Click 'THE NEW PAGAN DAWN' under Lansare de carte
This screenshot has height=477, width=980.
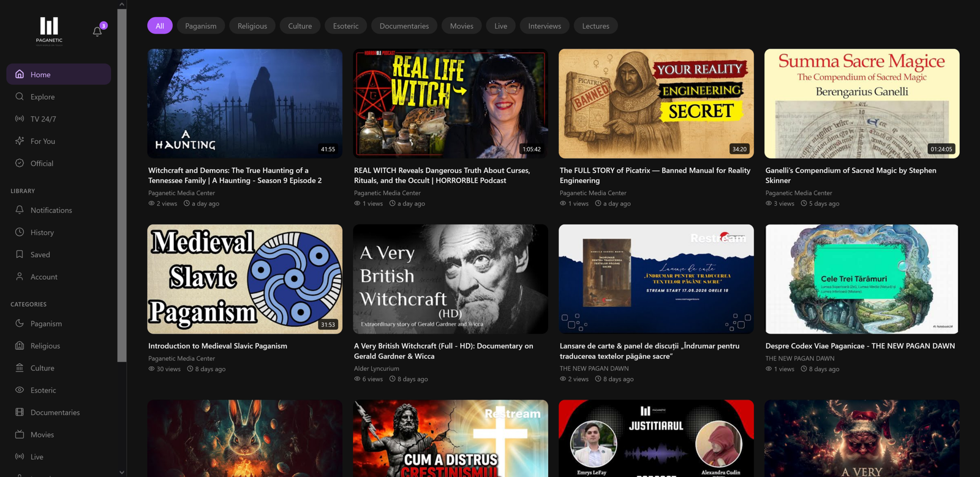pos(594,369)
